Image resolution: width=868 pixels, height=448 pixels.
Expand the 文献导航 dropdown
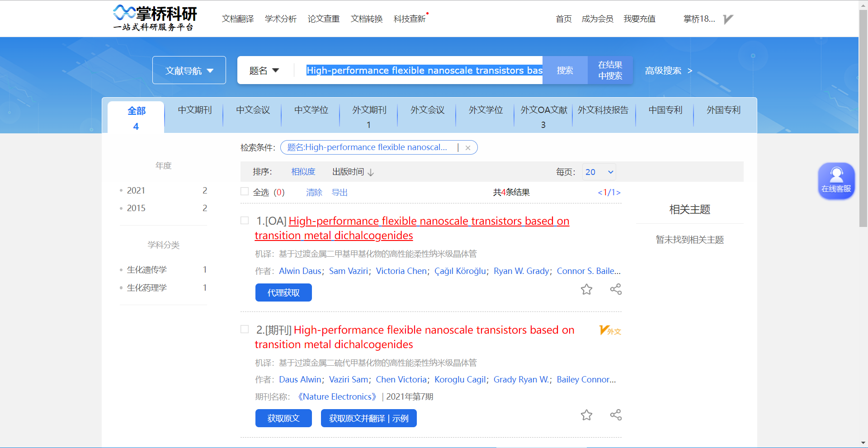189,70
